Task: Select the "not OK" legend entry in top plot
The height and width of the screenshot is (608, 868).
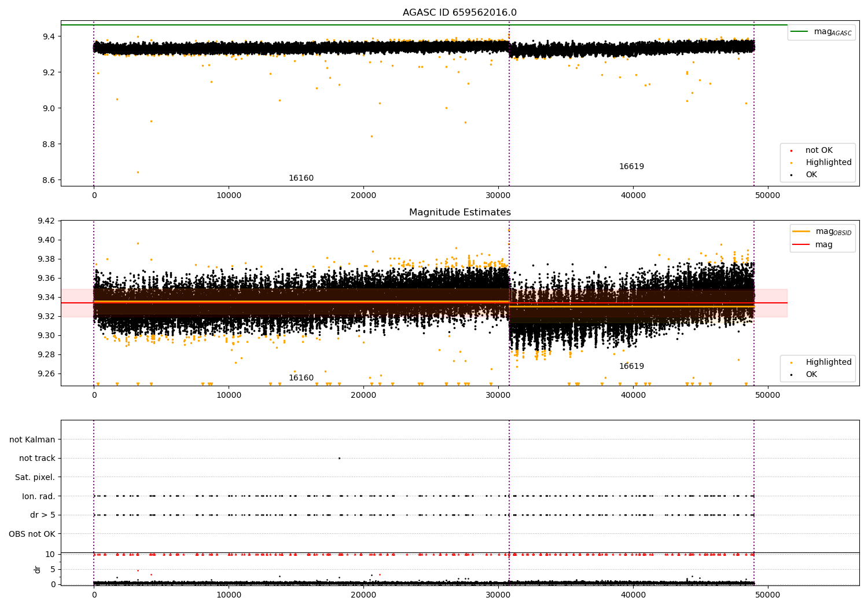Action: tap(819, 151)
